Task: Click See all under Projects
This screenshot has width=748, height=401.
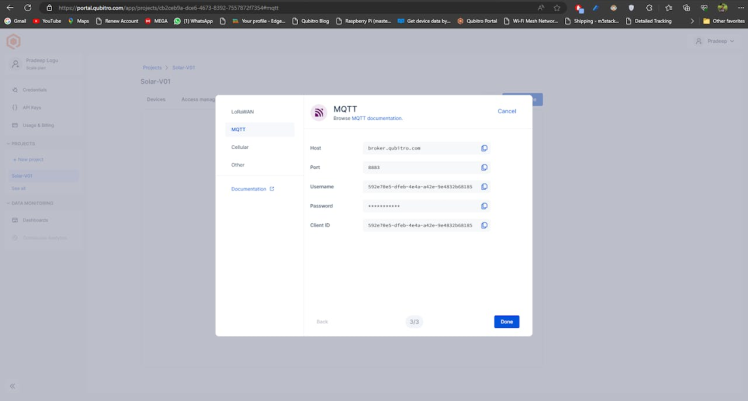Action: (19, 188)
